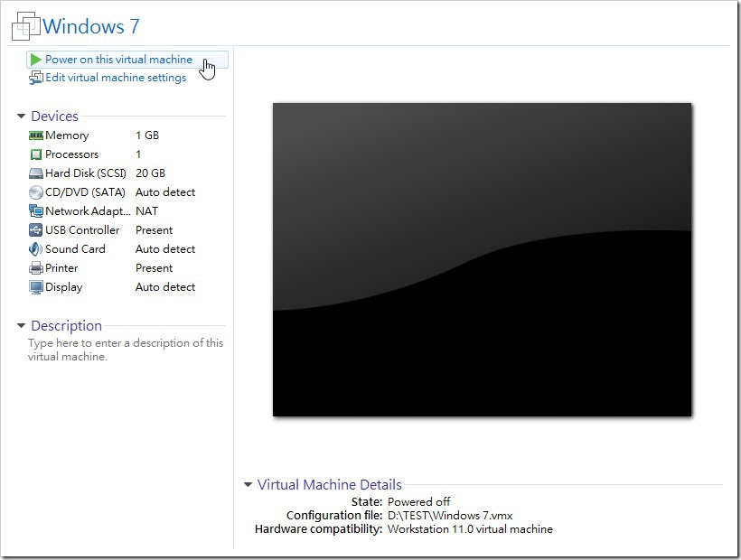Collapse the Virtual Machine Details section

click(248, 484)
